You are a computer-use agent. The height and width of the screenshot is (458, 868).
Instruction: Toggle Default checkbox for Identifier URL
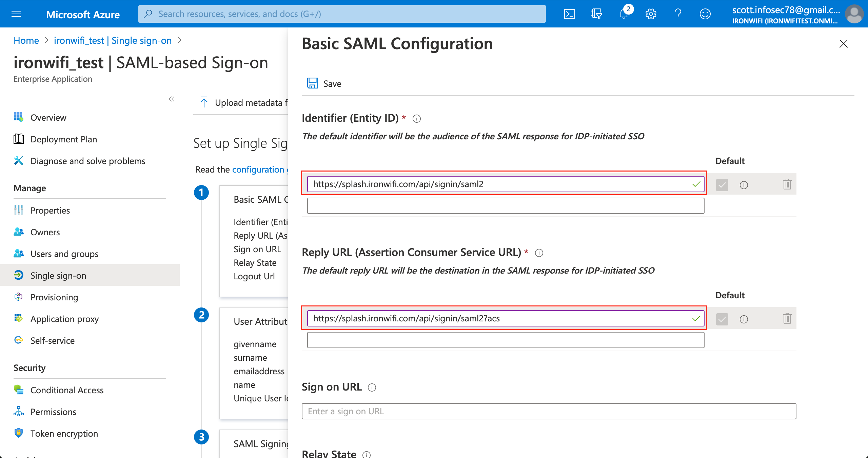(x=722, y=185)
